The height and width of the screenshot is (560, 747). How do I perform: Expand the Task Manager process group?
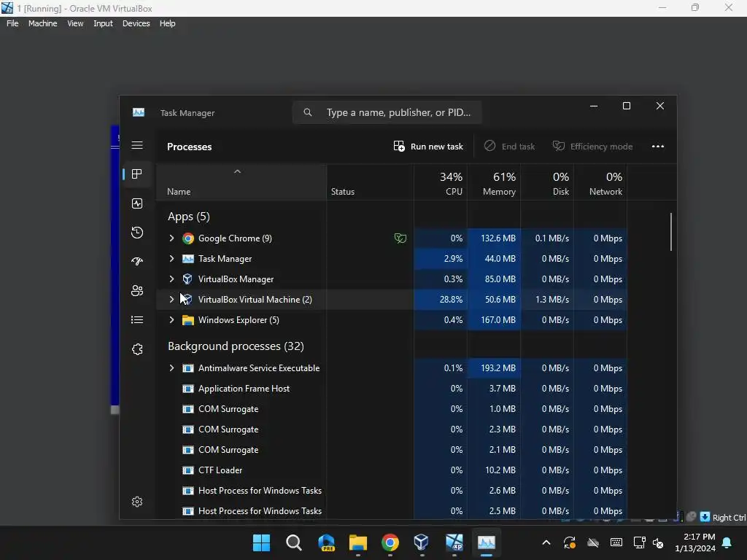click(172, 259)
